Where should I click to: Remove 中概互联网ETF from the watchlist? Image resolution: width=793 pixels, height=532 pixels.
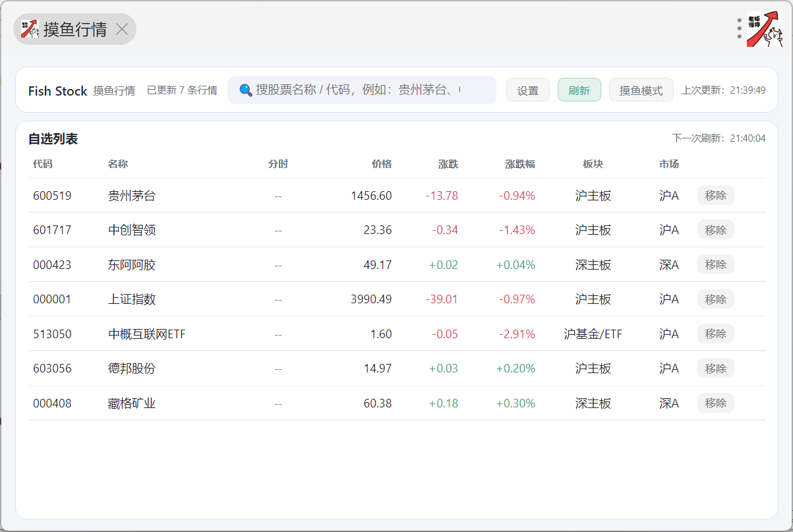715,334
